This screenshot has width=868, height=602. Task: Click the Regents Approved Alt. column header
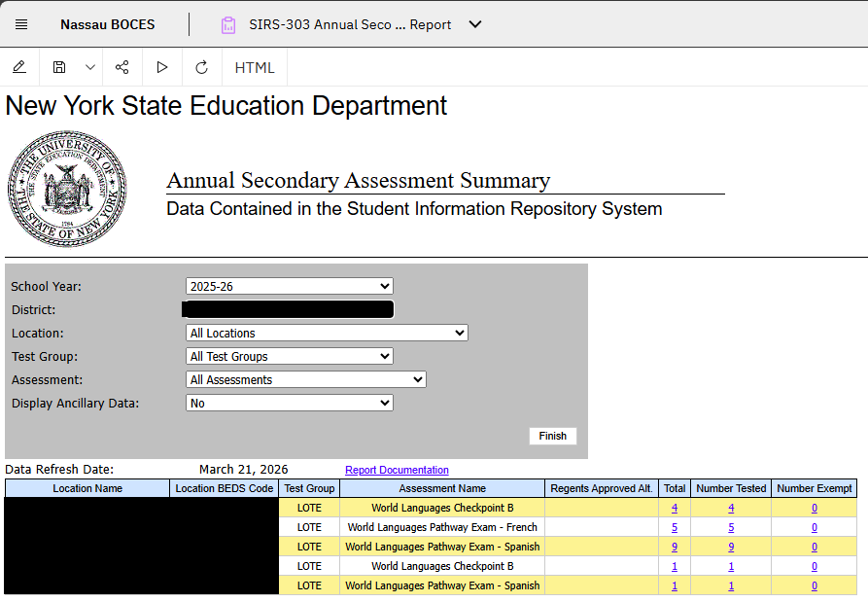pos(602,488)
